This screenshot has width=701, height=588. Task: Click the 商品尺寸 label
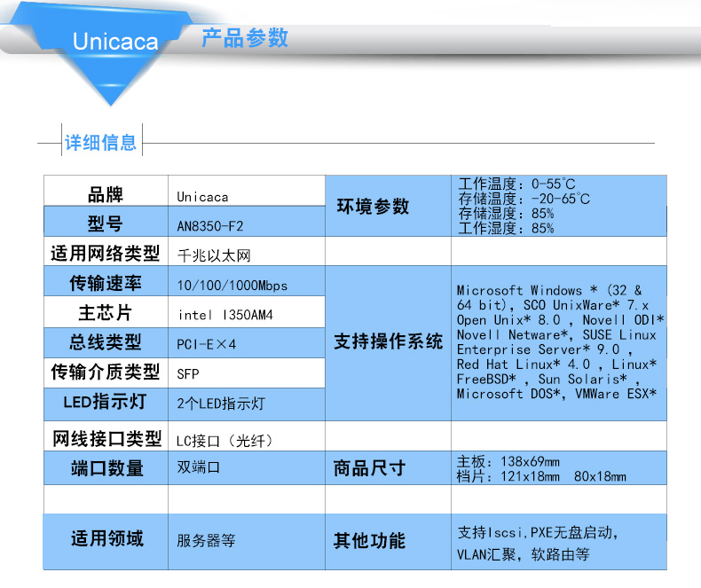(x=369, y=468)
